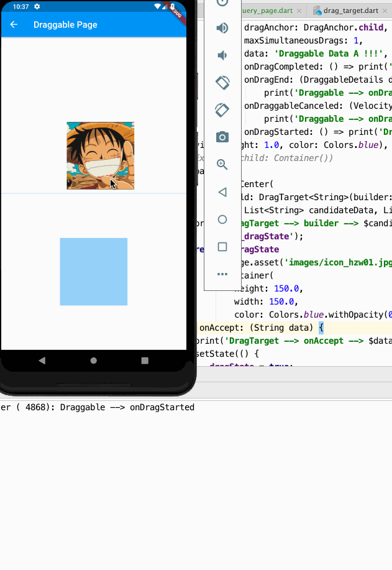Switch to the uery_page.dart tab
392x570 pixels.
pyautogui.click(x=267, y=11)
